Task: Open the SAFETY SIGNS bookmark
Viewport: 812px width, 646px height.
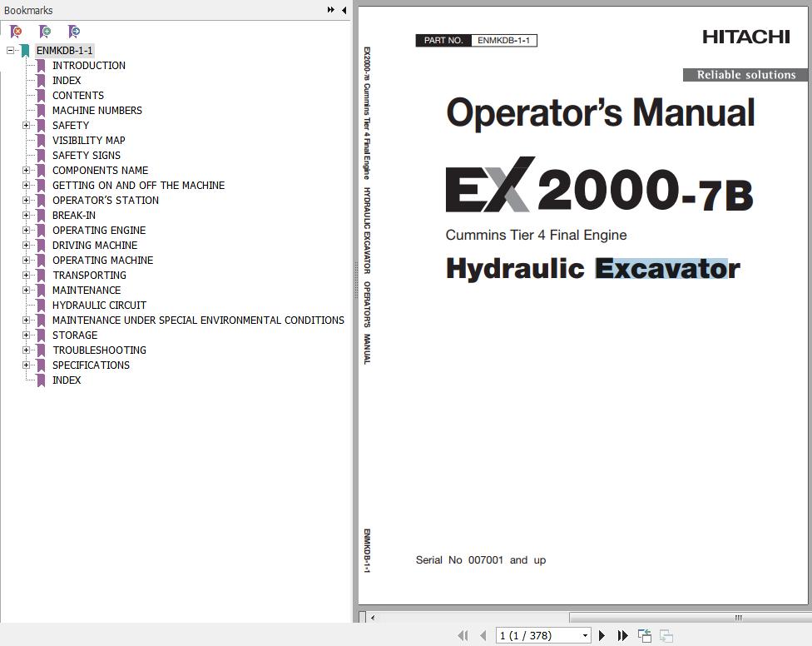Action: 86,156
